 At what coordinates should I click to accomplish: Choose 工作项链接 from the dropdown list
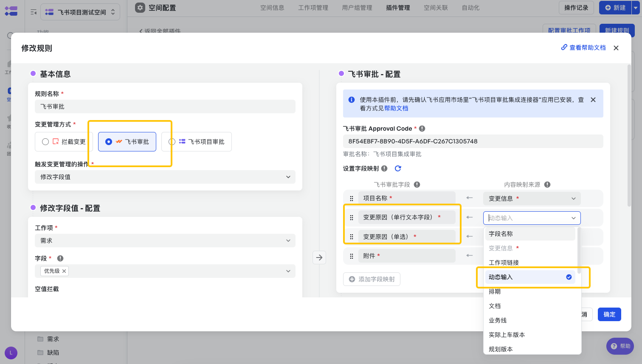click(530, 263)
